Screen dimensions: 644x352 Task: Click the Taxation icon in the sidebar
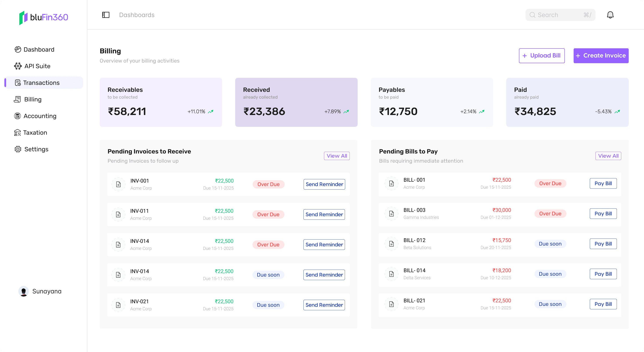(x=17, y=132)
